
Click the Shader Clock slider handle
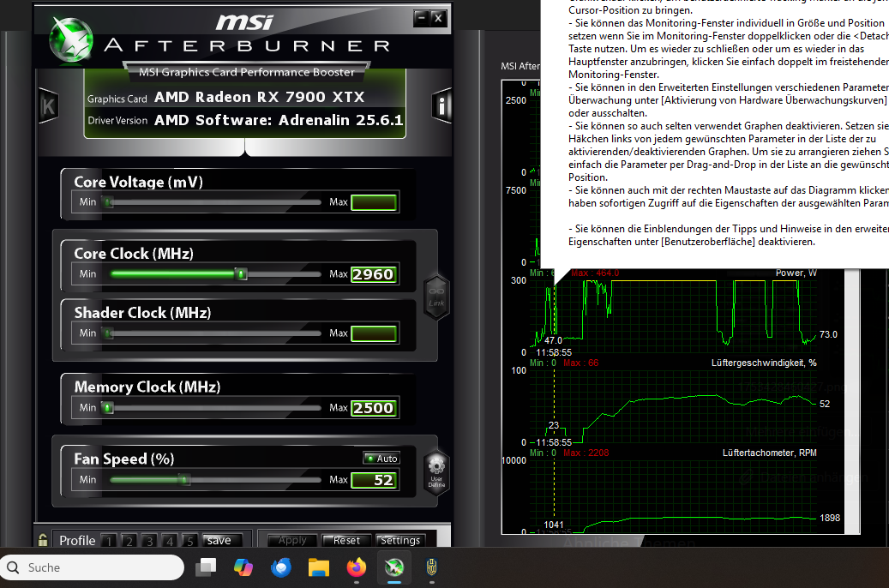[108, 333]
